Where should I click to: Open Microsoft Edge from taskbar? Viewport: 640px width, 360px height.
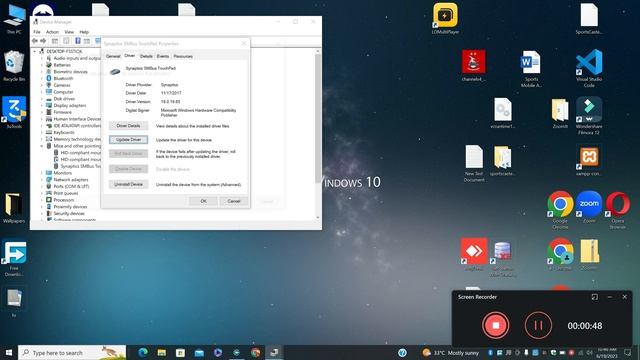click(x=143, y=352)
